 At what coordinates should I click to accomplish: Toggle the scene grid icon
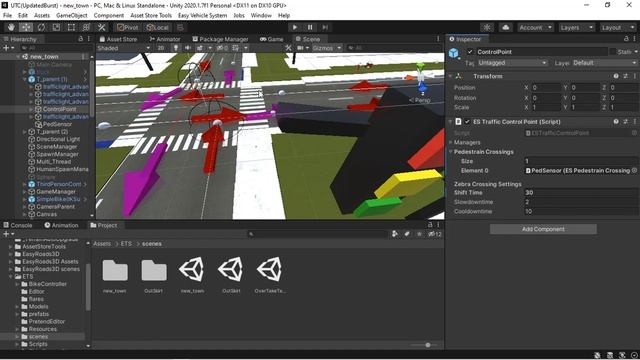(x=236, y=48)
